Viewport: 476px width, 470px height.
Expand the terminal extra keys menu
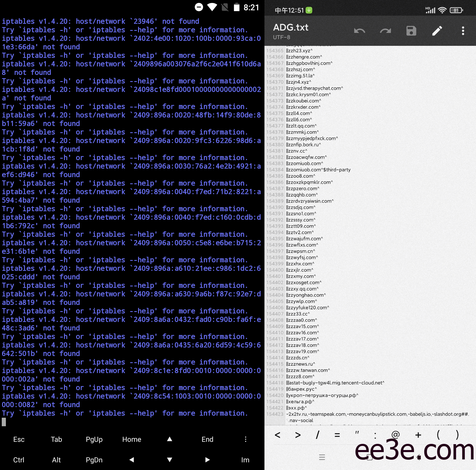click(x=245, y=439)
